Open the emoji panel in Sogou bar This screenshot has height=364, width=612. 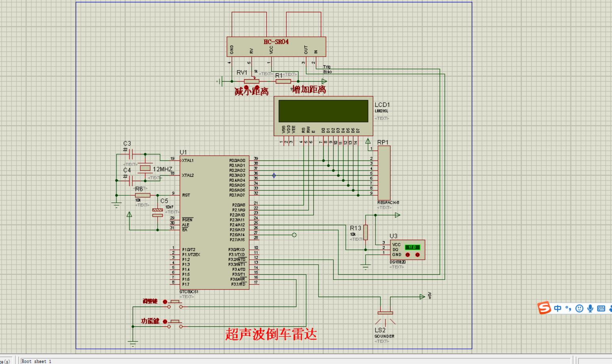[579, 308]
